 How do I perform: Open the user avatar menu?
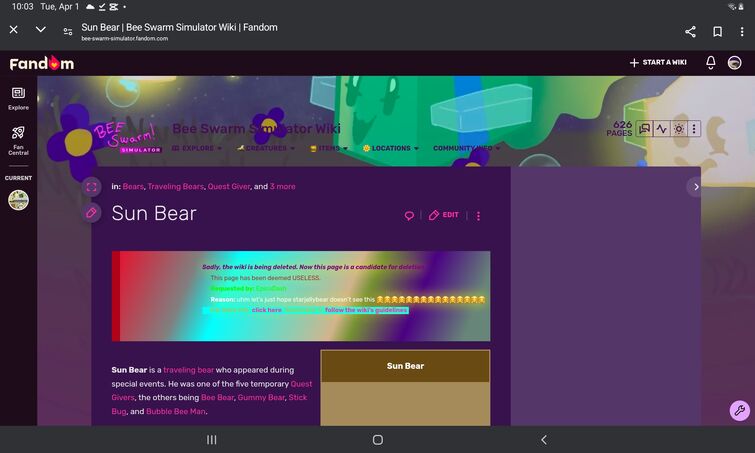coord(734,63)
